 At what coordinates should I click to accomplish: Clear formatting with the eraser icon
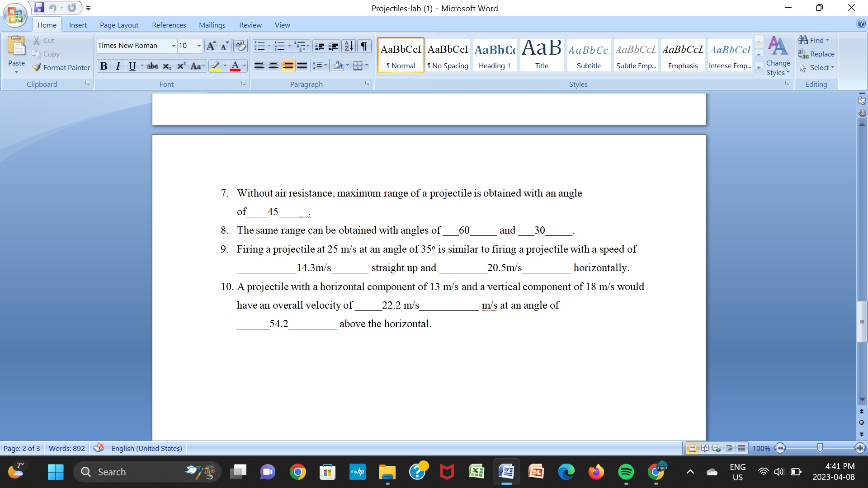[240, 46]
